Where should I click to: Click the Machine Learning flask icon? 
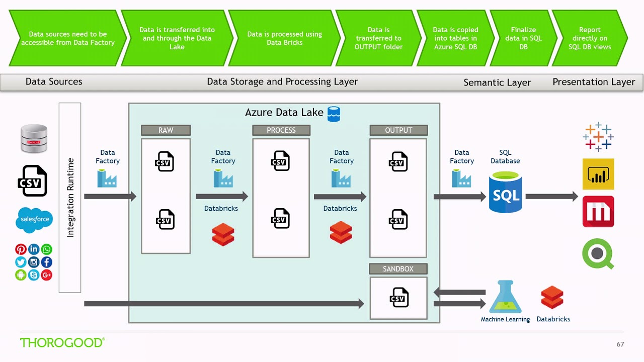tap(505, 297)
